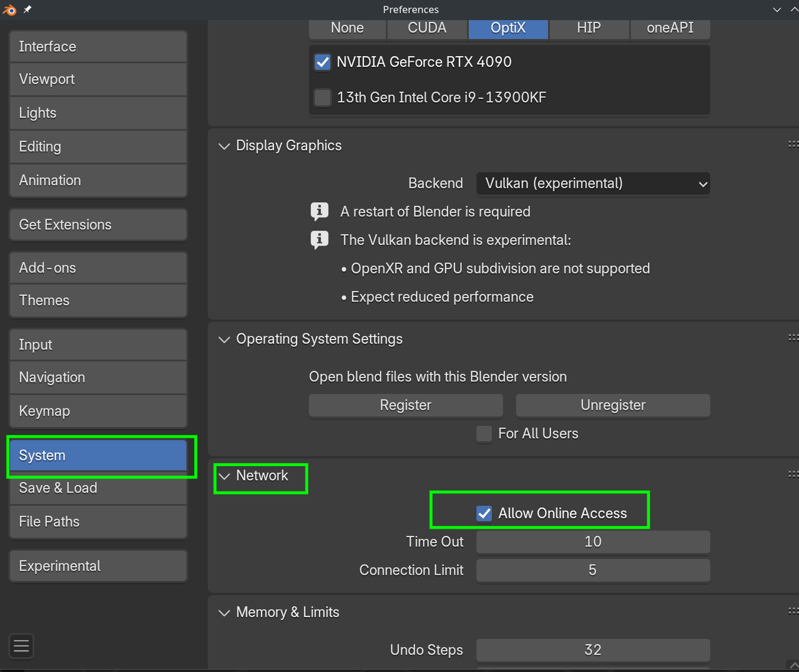
Task: Collapse the Operating System Settings panel
Action: [224, 339]
